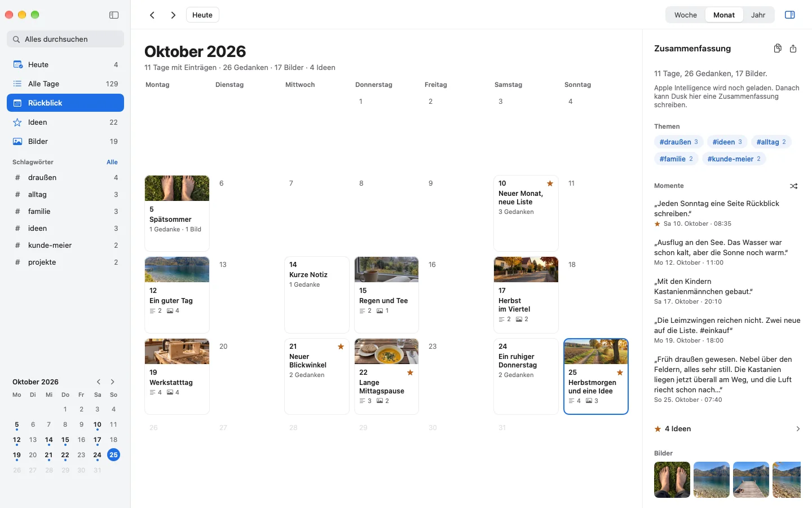Open the feet photo in Bilder strip
812x508 pixels.
tap(672, 480)
